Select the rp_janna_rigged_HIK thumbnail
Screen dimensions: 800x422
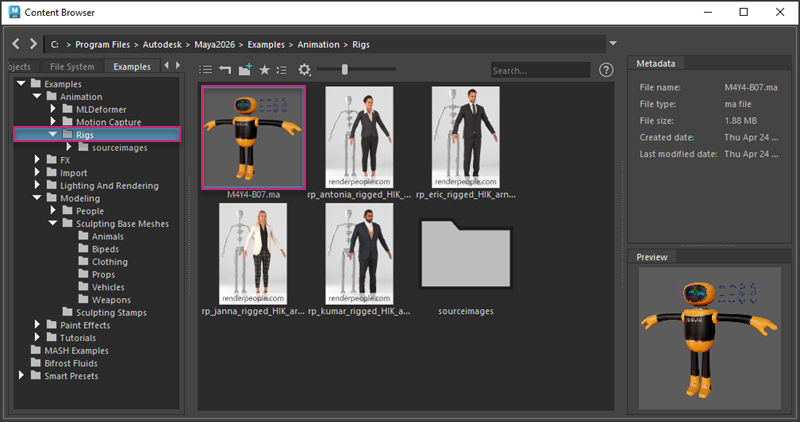253,254
